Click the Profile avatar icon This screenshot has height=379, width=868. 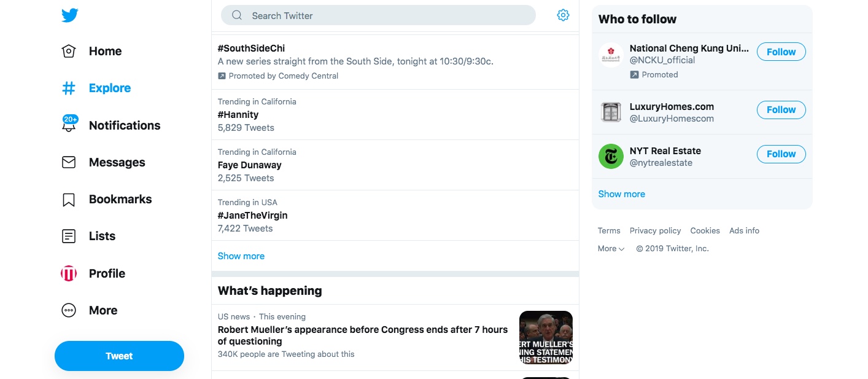pos(69,273)
